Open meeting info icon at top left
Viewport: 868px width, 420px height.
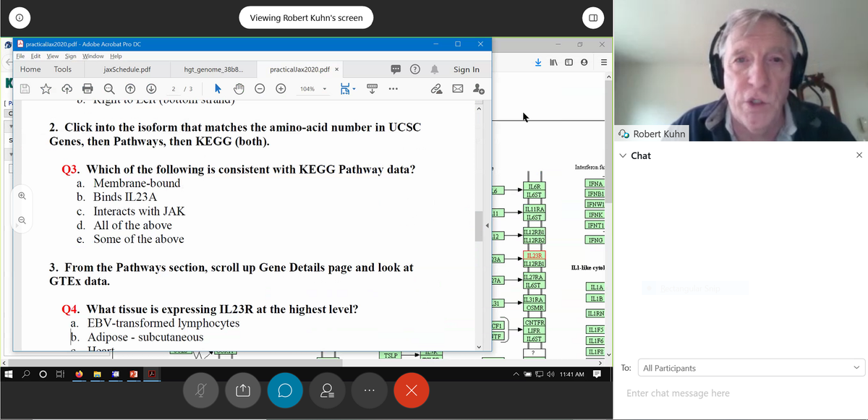19,17
